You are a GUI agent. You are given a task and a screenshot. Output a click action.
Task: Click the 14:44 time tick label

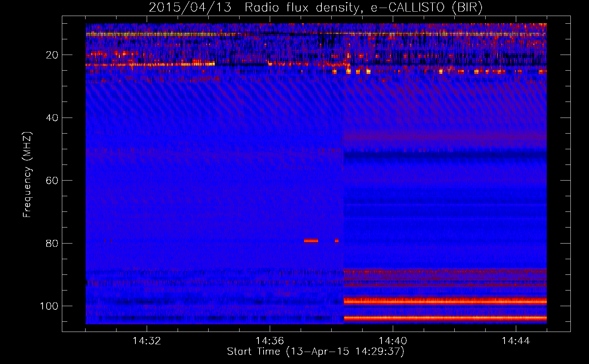click(x=516, y=341)
